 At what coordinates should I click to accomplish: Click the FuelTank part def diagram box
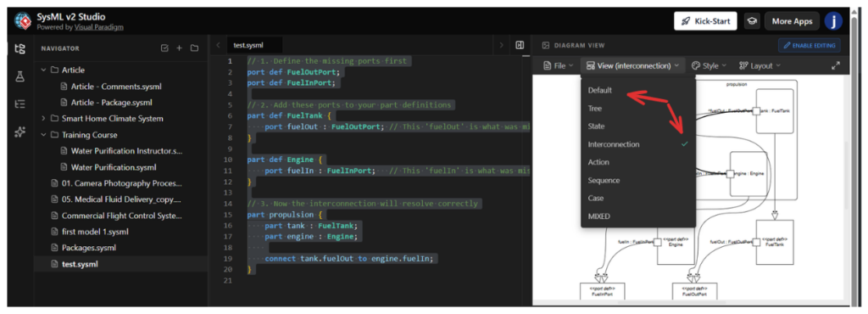click(775, 242)
